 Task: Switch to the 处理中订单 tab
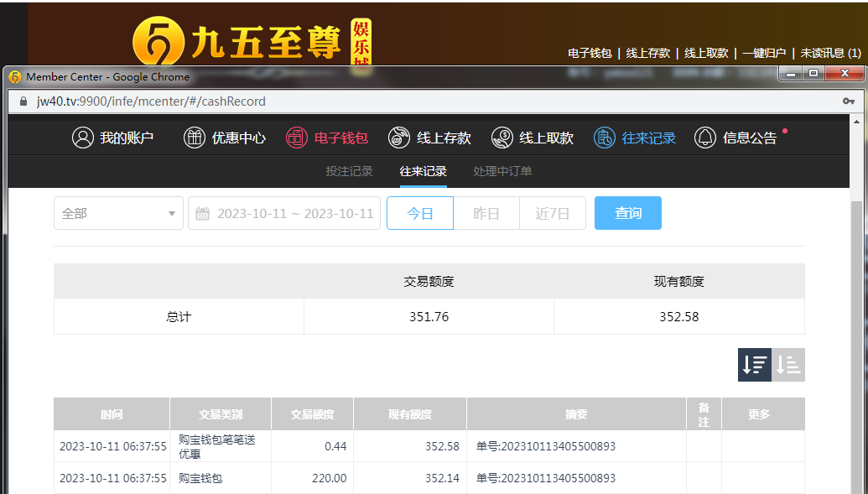[502, 171]
